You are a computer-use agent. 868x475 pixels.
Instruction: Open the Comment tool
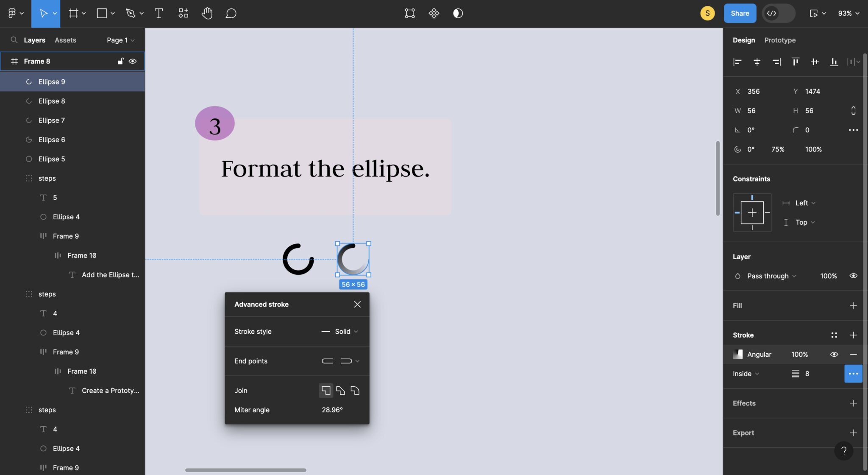[231, 13]
